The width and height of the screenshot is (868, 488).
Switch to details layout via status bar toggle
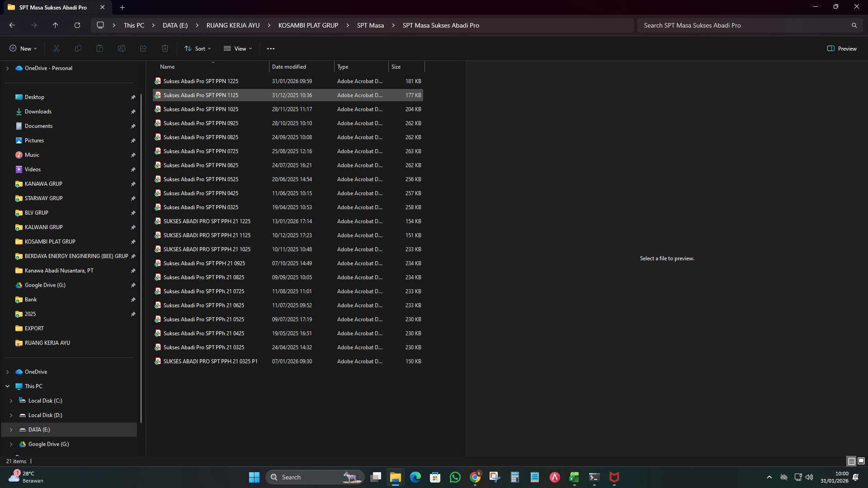851,461
